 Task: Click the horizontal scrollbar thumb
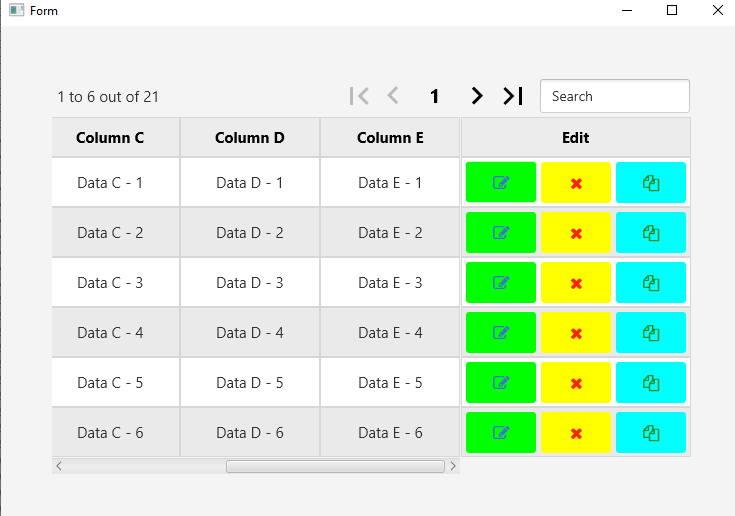pyautogui.click(x=335, y=466)
